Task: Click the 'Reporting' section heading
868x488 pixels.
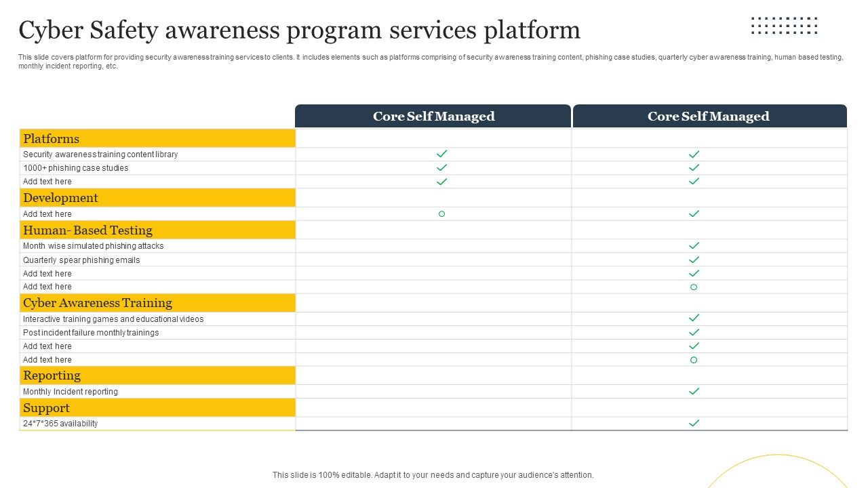Action: pos(157,375)
